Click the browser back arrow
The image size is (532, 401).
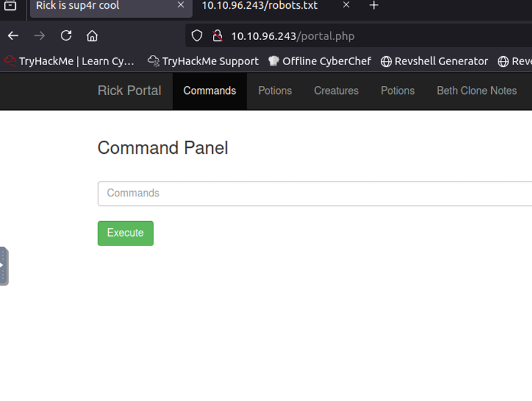point(13,36)
